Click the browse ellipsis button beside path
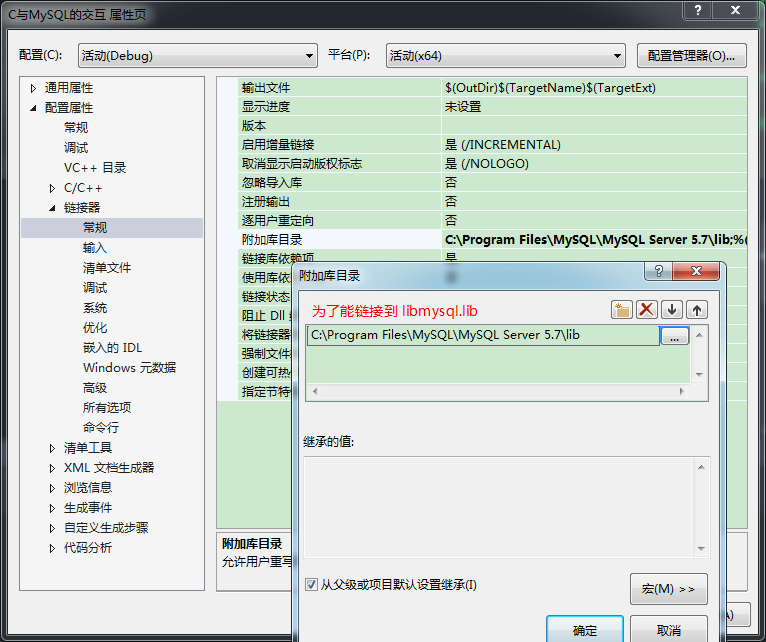Viewport: 766px width, 642px height. pyautogui.click(x=674, y=337)
